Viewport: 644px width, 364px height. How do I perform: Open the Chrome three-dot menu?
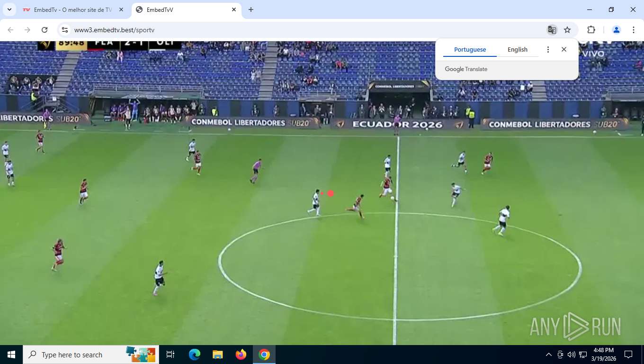tap(634, 30)
